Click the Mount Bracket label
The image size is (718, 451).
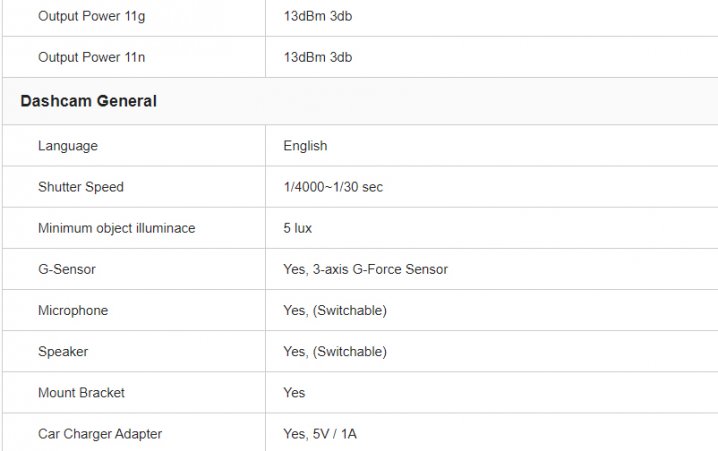click(x=81, y=393)
